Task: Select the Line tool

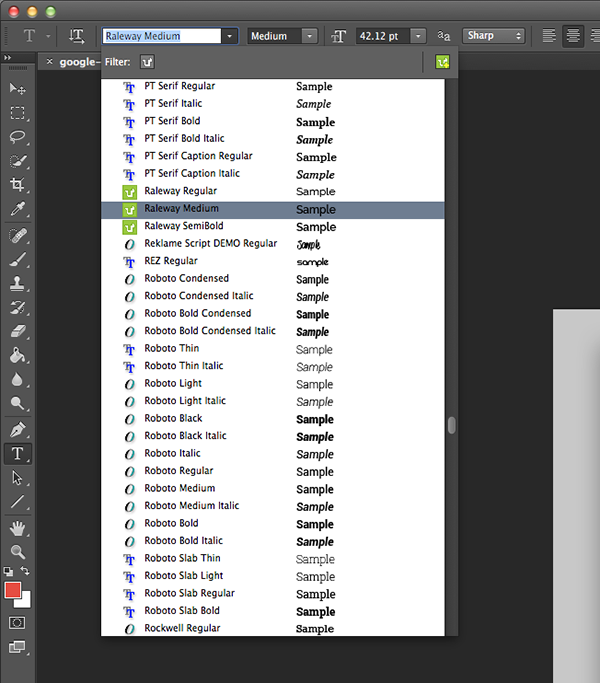Action: (x=17, y=502)
